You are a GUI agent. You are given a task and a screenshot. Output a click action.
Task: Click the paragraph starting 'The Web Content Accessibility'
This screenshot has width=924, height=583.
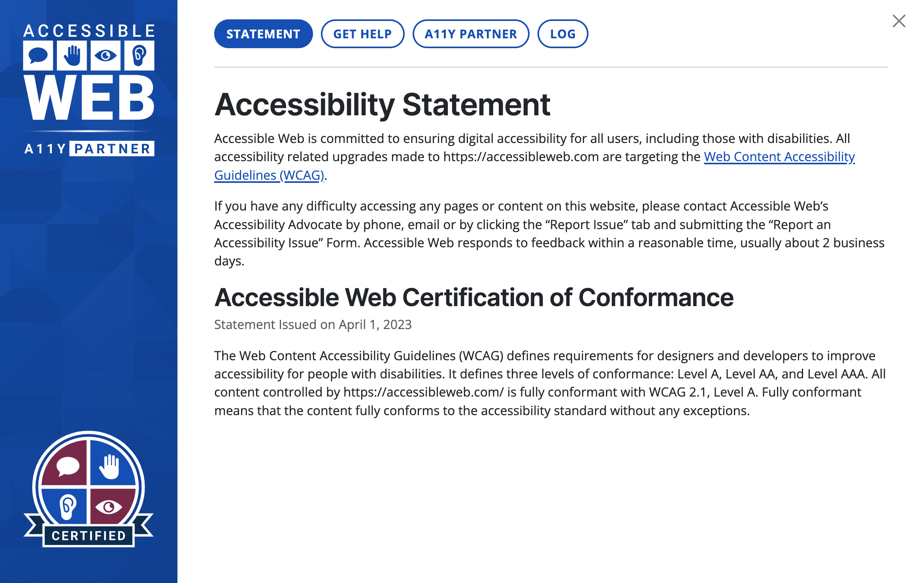(550, 383)
